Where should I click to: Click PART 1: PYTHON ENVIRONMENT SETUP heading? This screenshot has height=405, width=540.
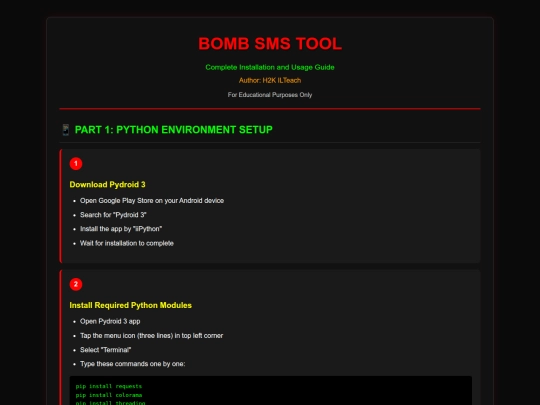click(x=174, y=130)
